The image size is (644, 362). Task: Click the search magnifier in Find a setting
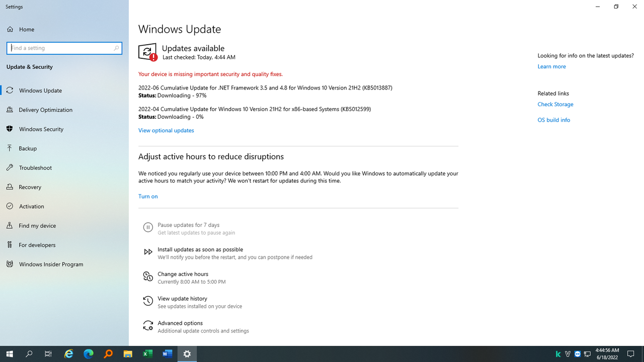116,48
